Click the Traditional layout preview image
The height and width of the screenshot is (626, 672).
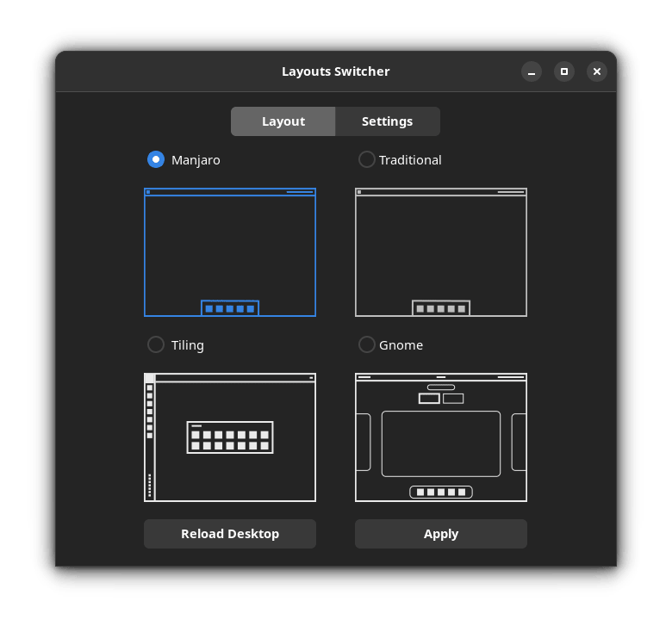[x=440, y=251]
